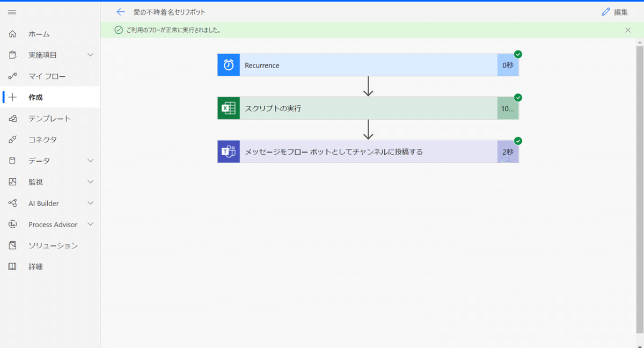Image resolution: width=644 pixels, height=348 pixels.
Task: Click the コネクタ connector icon
Action: 13,140
